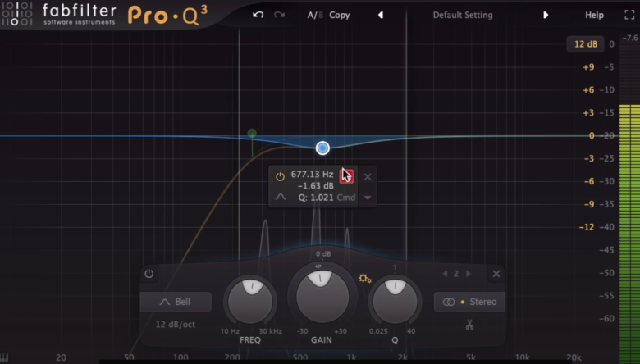Delete the band with the popup X button
The width and height of the screenshot is (640, 364).
[x=368, y=177]
